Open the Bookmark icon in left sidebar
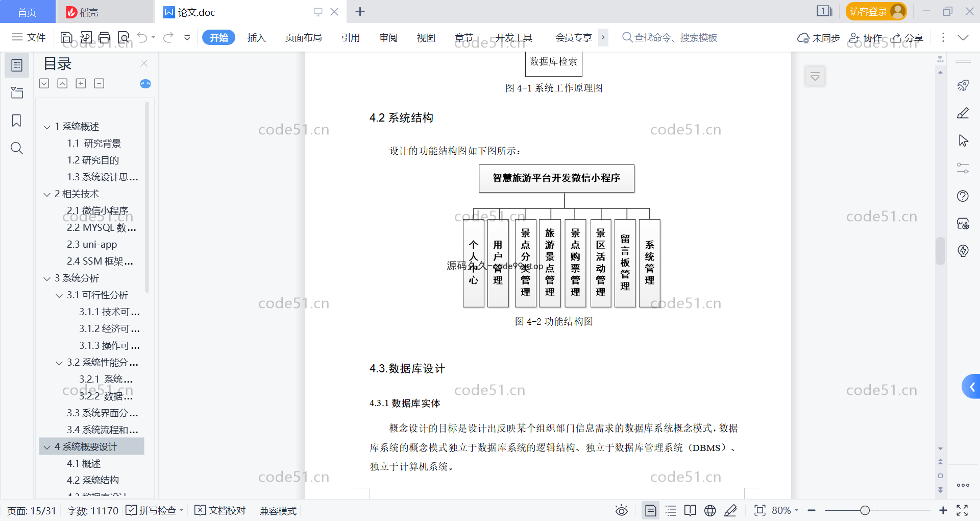980x521 pixels. [x=17, y=121]
